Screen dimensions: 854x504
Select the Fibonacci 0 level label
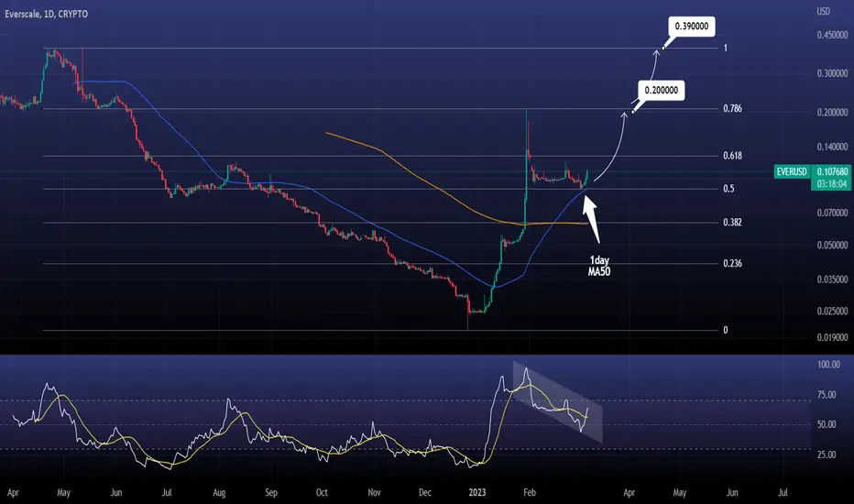[x=725, y=330]
